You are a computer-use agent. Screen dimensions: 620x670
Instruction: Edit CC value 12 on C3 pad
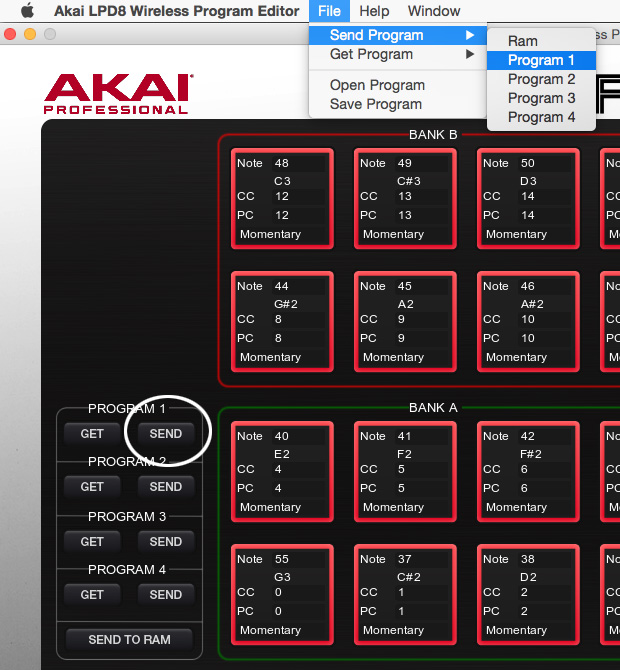pos(299,197)
